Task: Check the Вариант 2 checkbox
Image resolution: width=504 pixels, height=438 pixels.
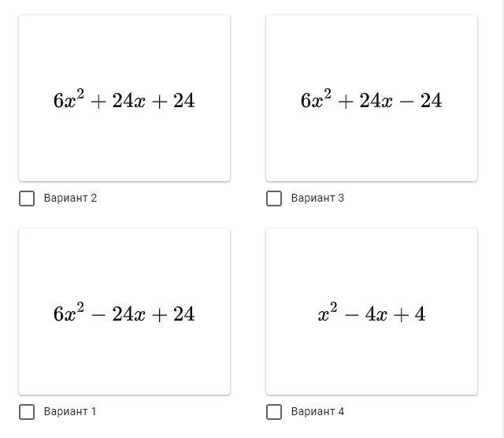Action: 27,199
